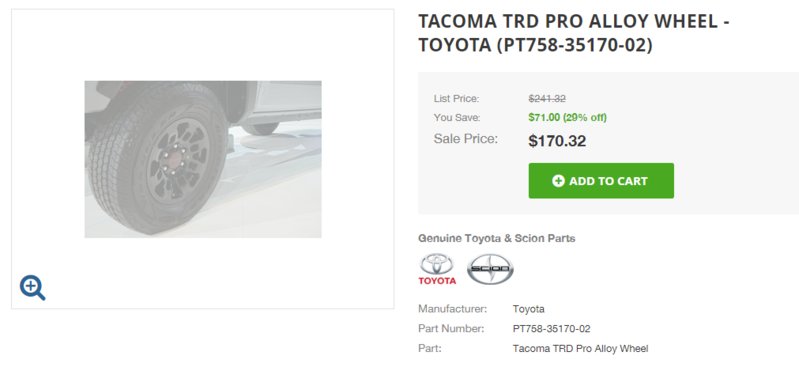Viewport: 799px width, 367px height.
Task: Click the Scion logo icon
Action: tap(490, 269)
